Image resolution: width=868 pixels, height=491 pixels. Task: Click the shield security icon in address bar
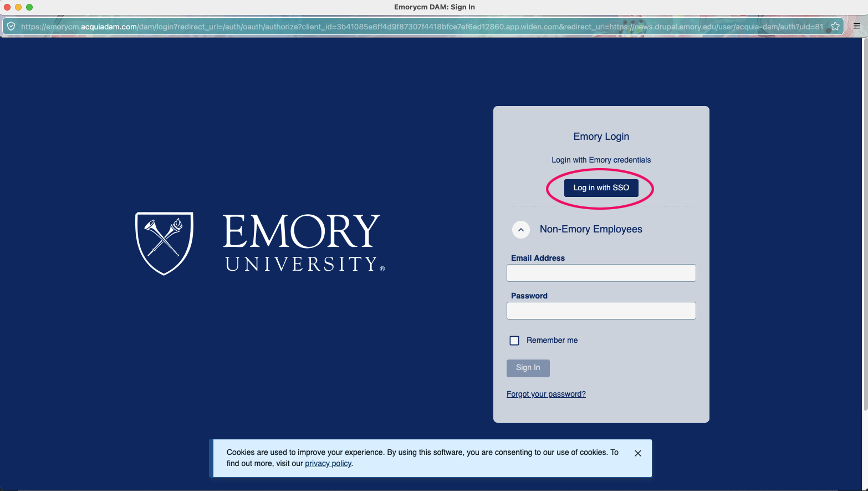11,26
